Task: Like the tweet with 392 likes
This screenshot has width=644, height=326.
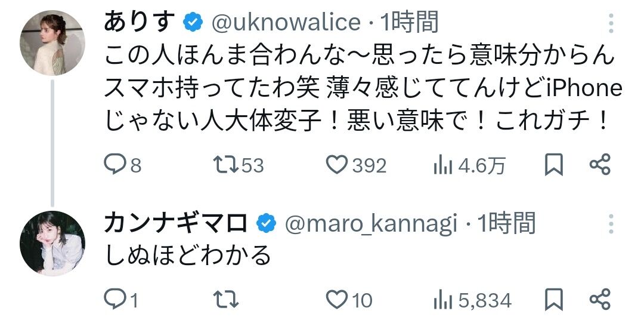Action: coord(338,165)
